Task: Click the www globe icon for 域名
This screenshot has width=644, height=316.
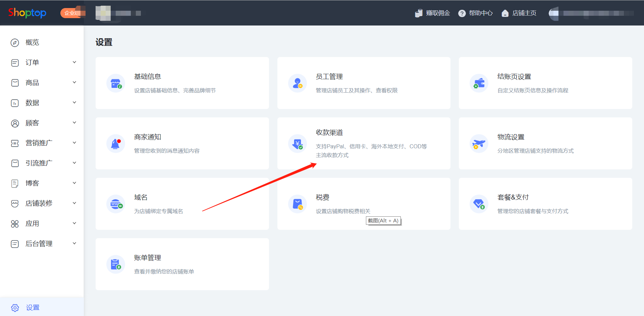Action: tap(116, 204)
